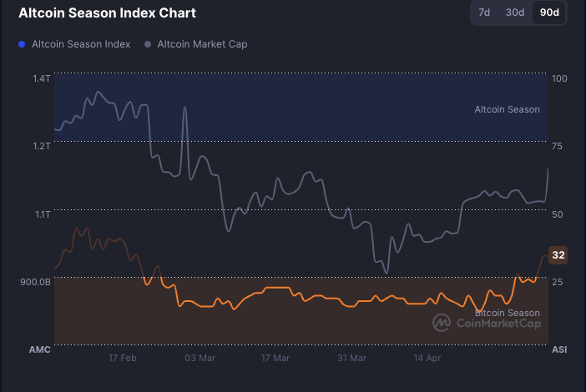The width and height of the screenshot is (586, 392).
Task: Click the 31 Mar date marker
Action: (352, 358)
